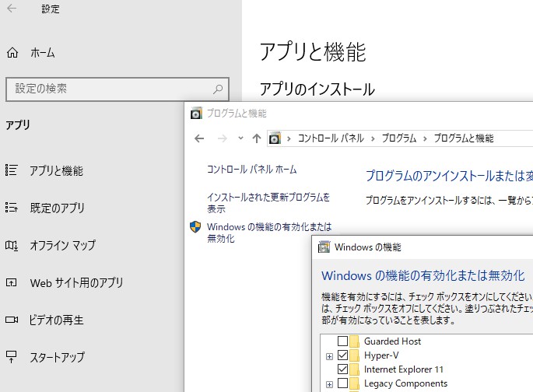The image size is (533, 392).
Task: Click Legacy Components folder icon
Action: click(x=355, y=383)
